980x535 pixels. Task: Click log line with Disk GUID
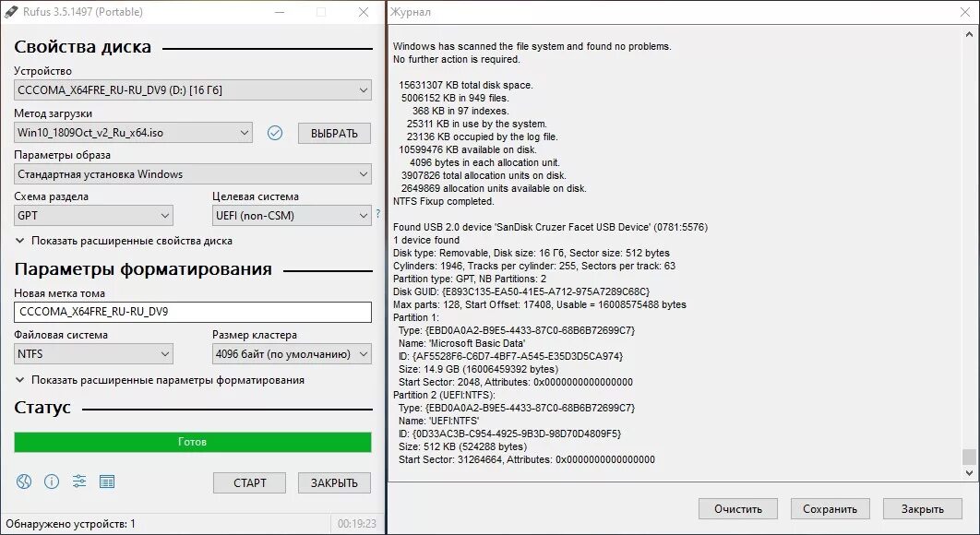coord(521,291)
